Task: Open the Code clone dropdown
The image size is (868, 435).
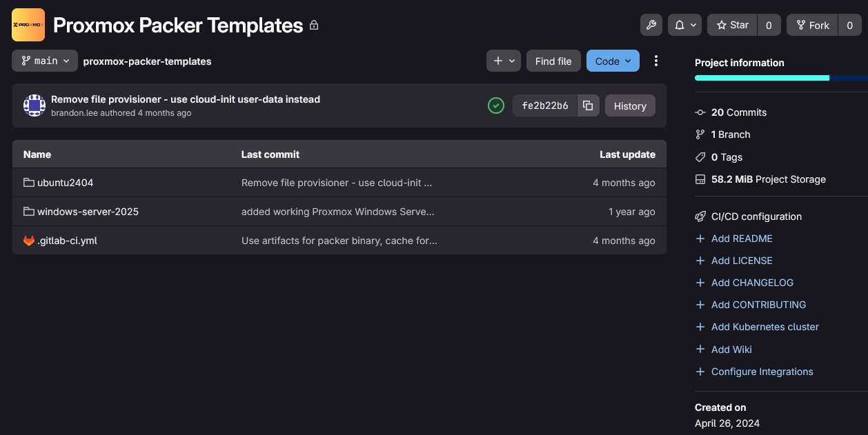Action: (613, 61)
